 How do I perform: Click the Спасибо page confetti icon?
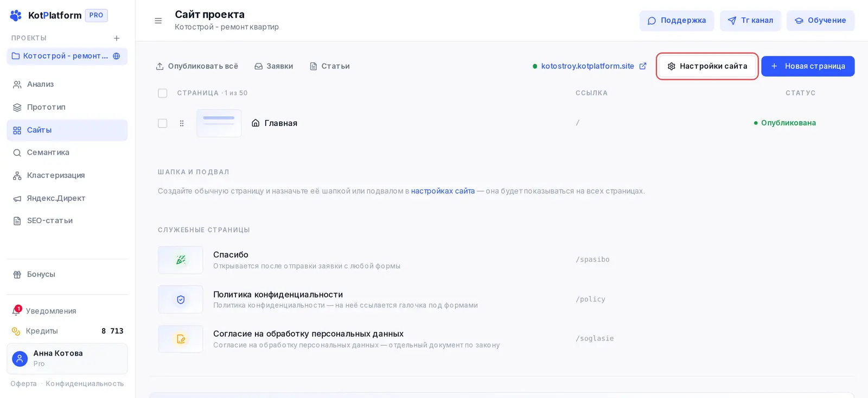pyautogui.click(x=181, y=260)
